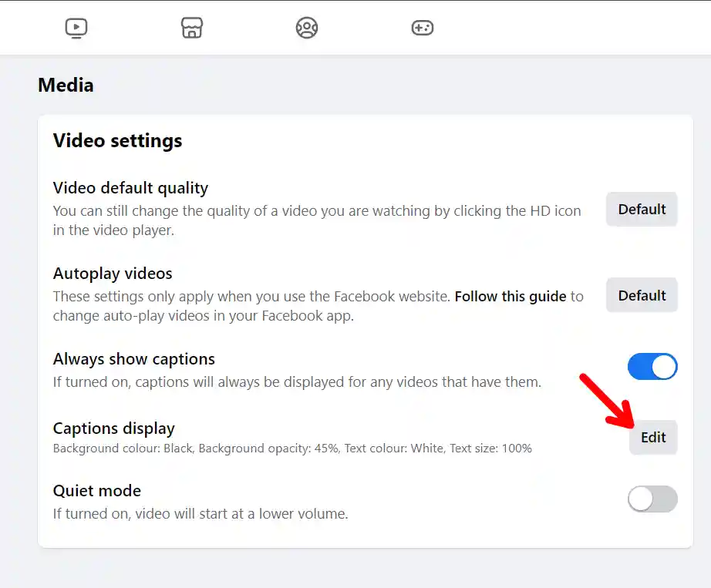Image resolution: width=711 pixels, height=588 pixels.
Task: Edit the captions display appearance
Action: click(x=653, y=437)
